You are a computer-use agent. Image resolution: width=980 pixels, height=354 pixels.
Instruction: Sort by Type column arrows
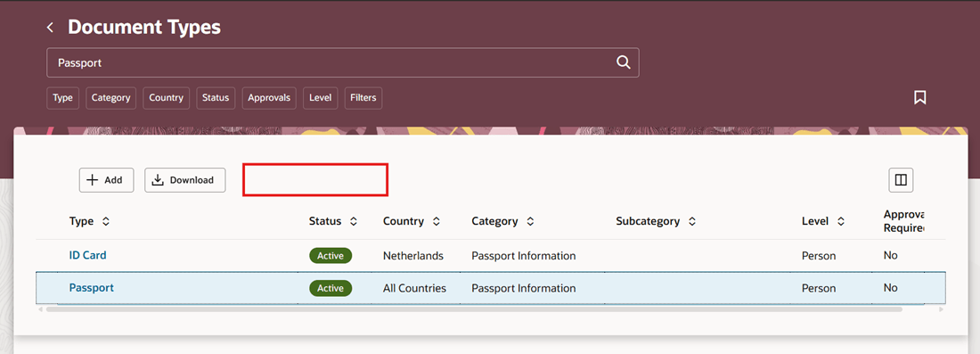(106, 221)
